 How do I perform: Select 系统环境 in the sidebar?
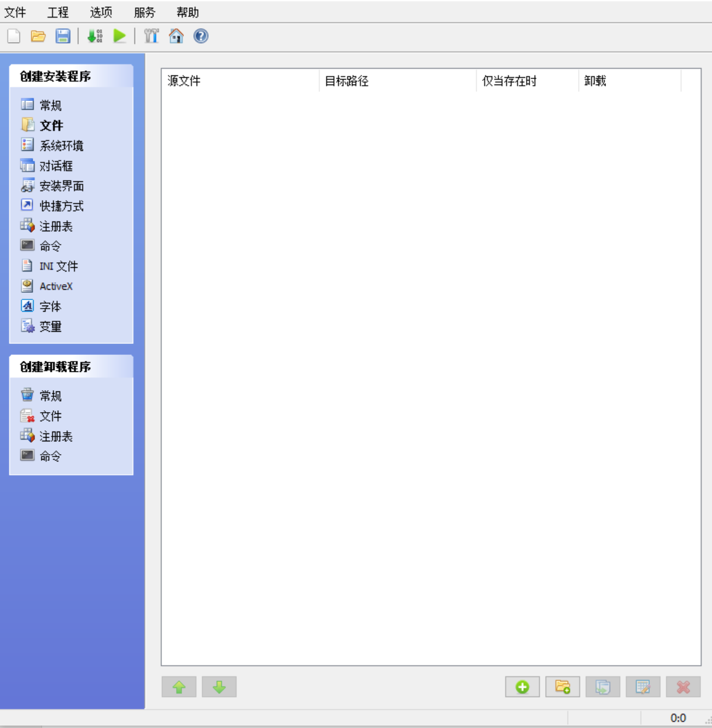(x=52, y=146)
